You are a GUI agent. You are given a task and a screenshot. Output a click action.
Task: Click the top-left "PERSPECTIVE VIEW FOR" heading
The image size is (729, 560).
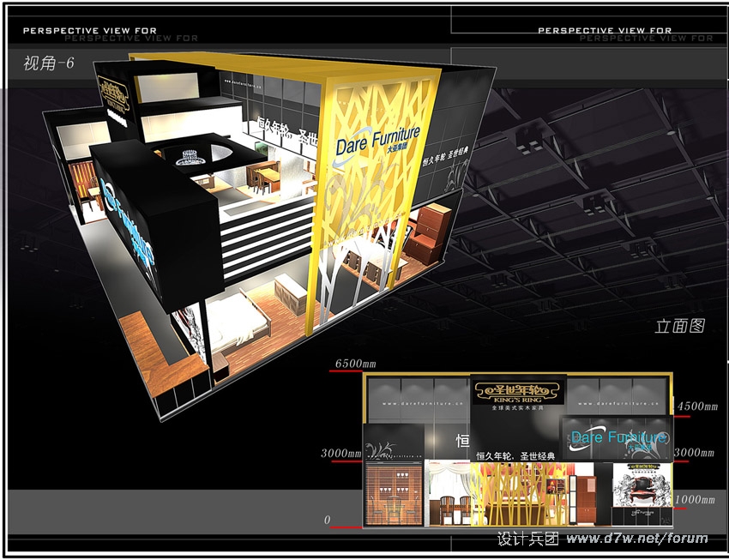90,31
